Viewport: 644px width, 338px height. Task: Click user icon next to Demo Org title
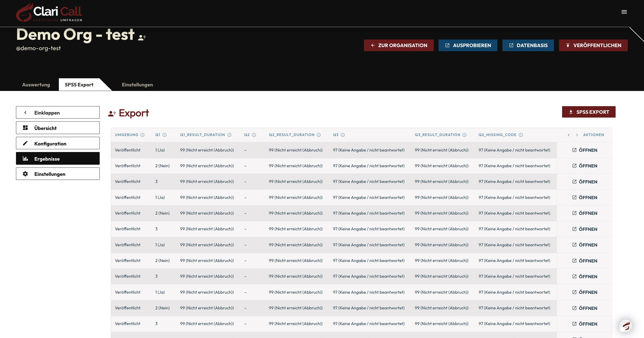point(142,38)
